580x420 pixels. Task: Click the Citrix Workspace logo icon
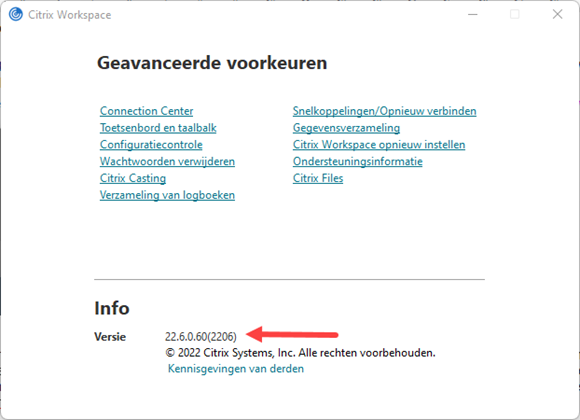point(16,14)
